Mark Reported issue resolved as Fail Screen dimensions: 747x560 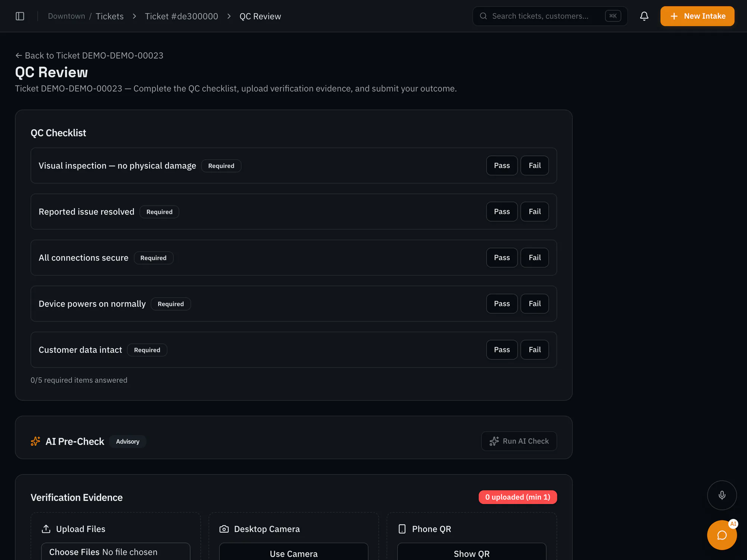(x=534, y=212)
